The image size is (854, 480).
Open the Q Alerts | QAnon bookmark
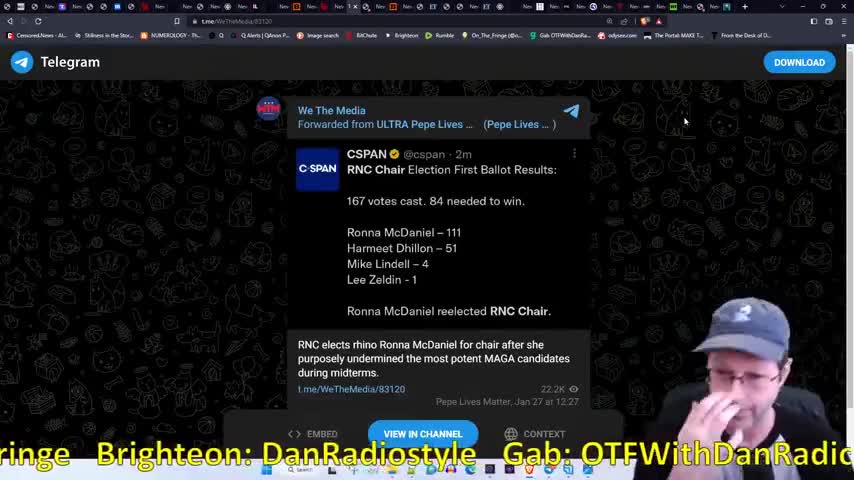tap(260, 35)
